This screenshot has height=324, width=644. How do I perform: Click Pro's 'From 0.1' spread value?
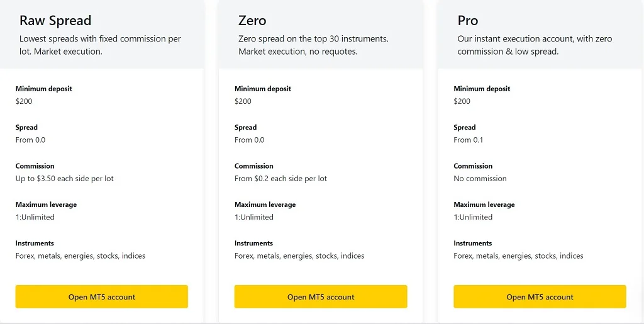(469, 140)
